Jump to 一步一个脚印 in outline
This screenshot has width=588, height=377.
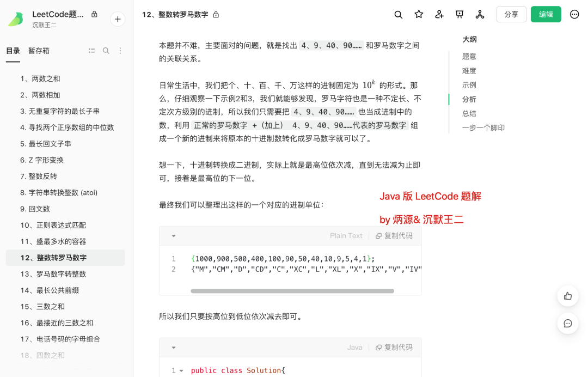(483, 128)
